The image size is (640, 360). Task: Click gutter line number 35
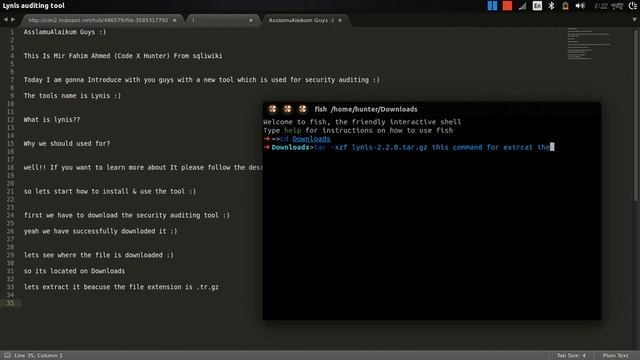tap(10, 303)
